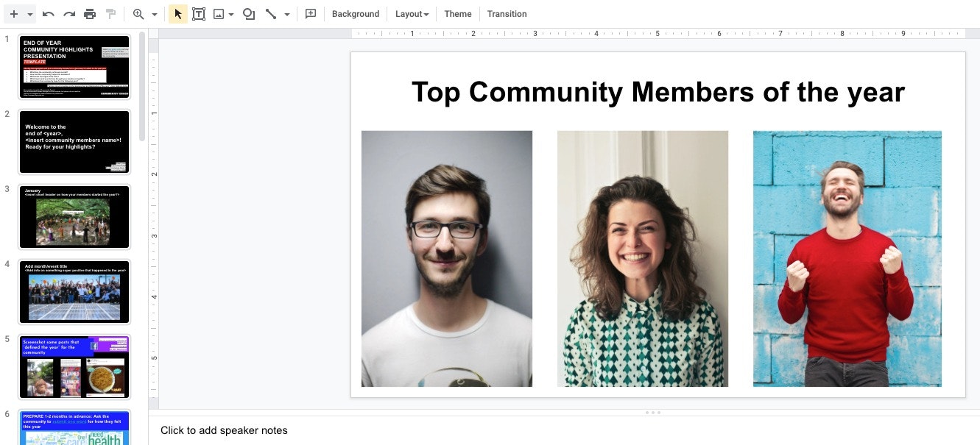The width and height of the screenshot is (980, 445).
Task: Click the Redo icon
Action: tap(68, 13)
